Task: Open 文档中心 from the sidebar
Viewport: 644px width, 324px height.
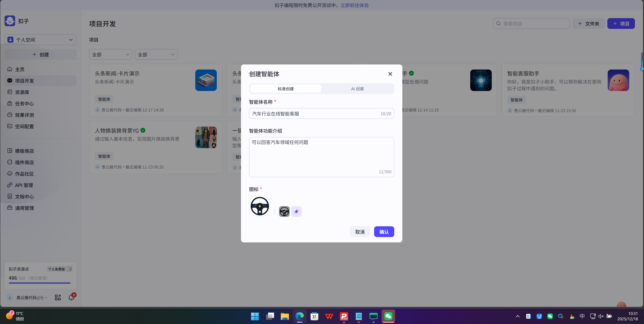Action: coord(24,197)
